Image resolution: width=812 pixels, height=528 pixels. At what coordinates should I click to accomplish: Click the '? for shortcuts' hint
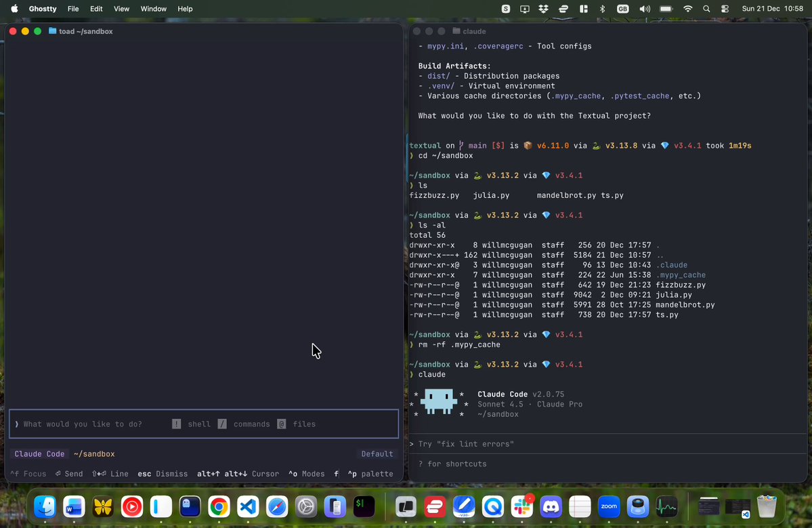pyautogui.click(x=452, y=464)
